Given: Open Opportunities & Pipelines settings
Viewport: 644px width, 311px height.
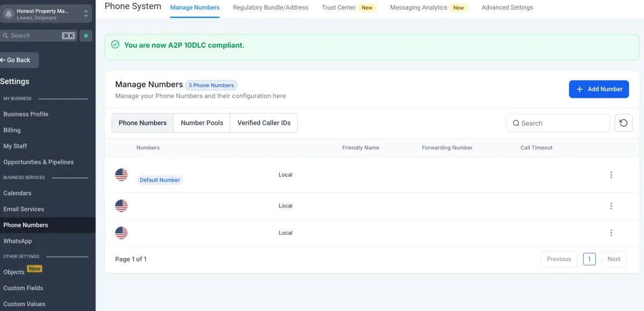Looking at the screenshot, I should [39, 162].
